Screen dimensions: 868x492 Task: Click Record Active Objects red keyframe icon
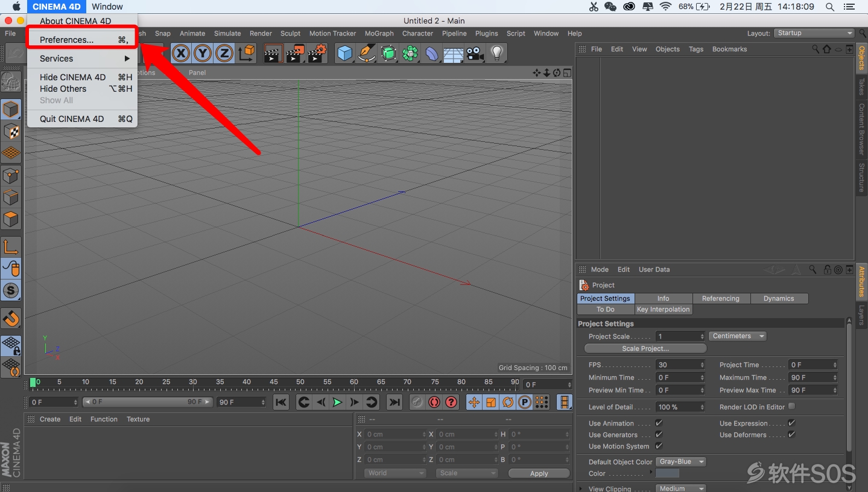point(434,402)
